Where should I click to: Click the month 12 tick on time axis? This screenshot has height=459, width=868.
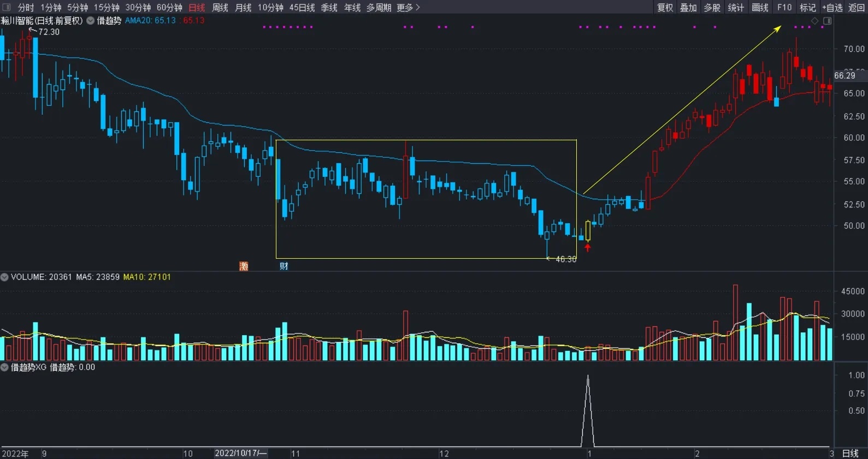click(x=444, y=454)
